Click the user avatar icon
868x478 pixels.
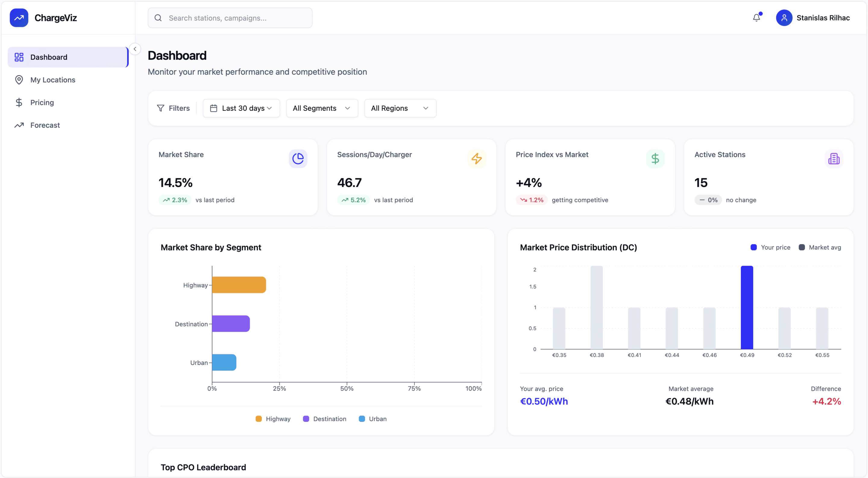click(784, 18)
